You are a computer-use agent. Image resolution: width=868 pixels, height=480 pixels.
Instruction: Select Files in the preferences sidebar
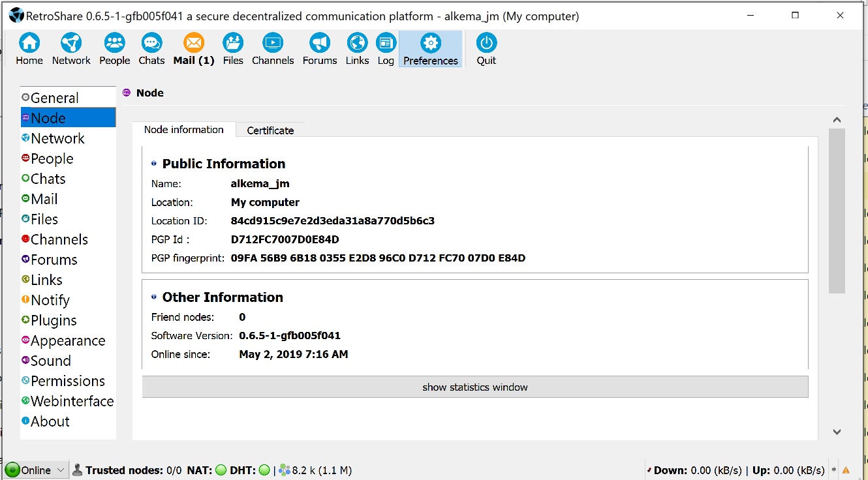(x=68, y=219)
